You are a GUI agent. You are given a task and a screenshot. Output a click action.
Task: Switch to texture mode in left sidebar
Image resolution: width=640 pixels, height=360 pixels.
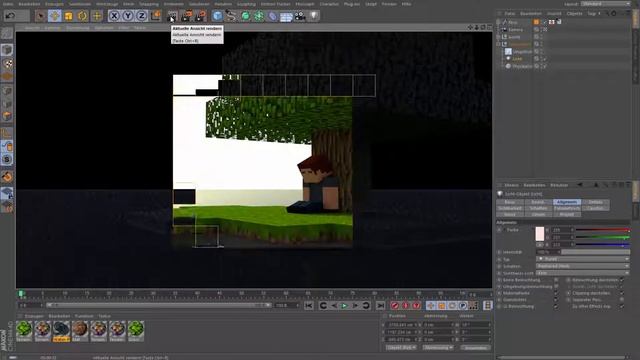[x=7, y=64]
